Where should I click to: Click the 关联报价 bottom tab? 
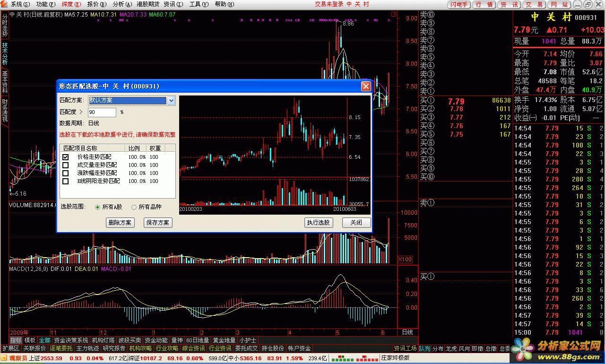click(x=35, y=348)
